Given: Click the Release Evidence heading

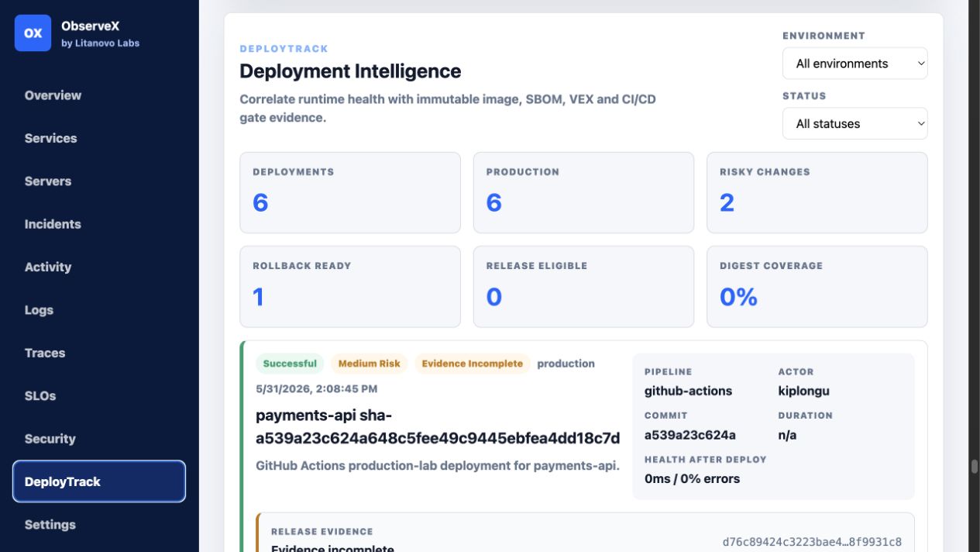Looking at the screenshot, I should 322,532.
